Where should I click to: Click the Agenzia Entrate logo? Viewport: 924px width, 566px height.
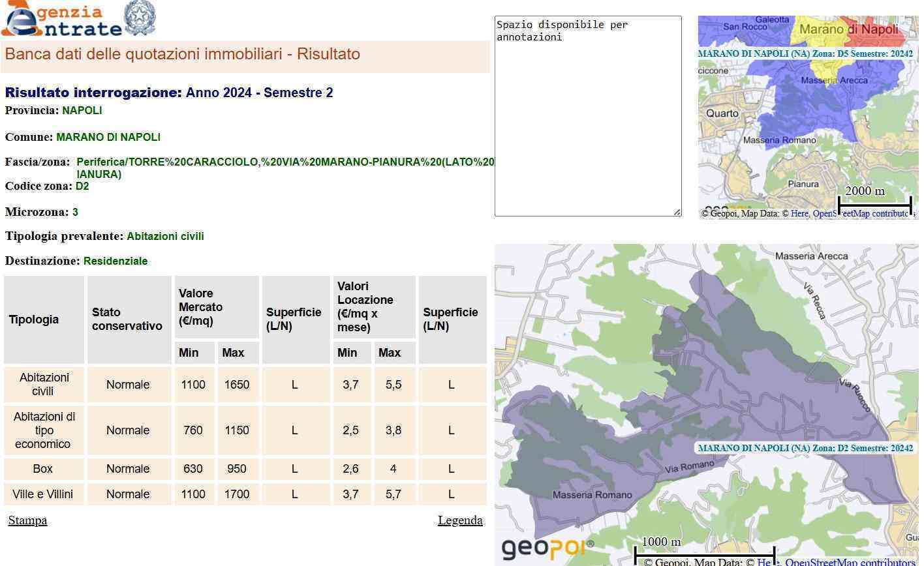(x=62, y=20)
